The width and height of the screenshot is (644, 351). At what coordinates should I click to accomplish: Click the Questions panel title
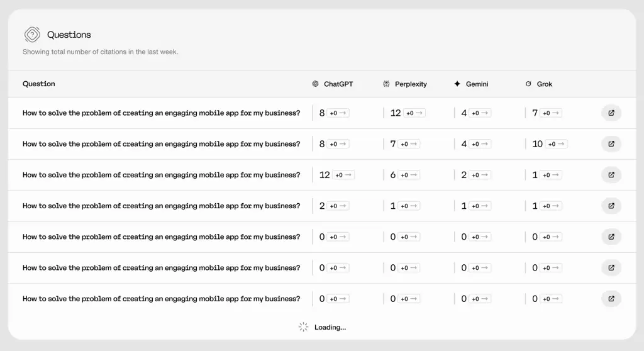(69, 35)
